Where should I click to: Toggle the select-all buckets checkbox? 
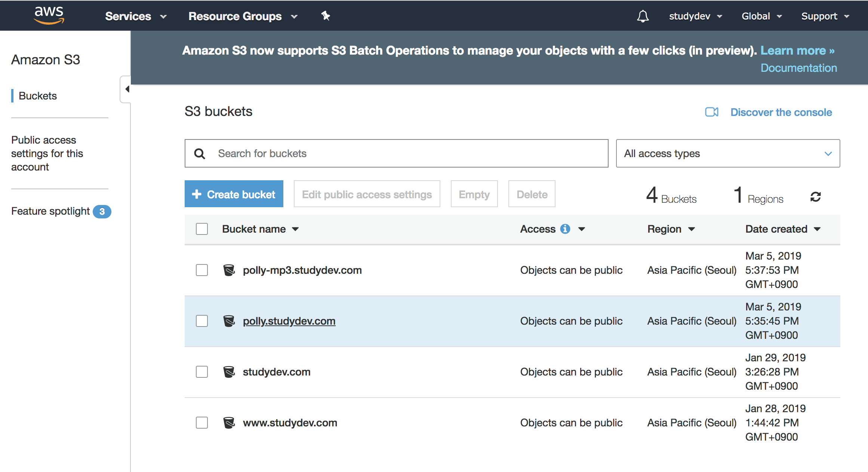tap(202, 229)
